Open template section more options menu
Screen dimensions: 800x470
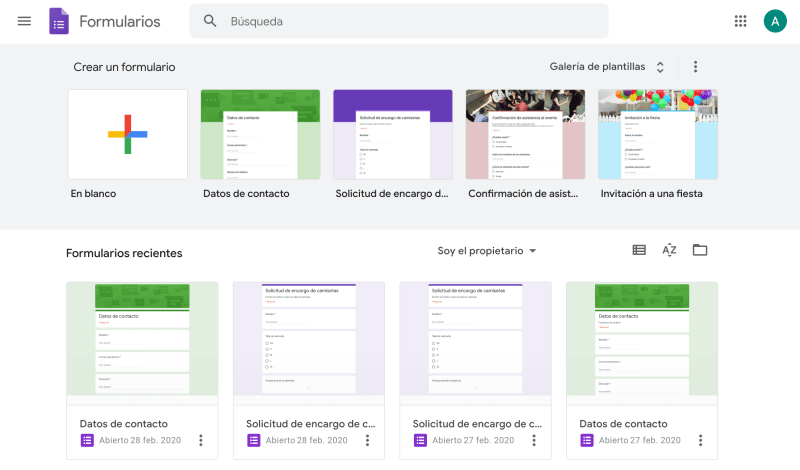point(695,67)
